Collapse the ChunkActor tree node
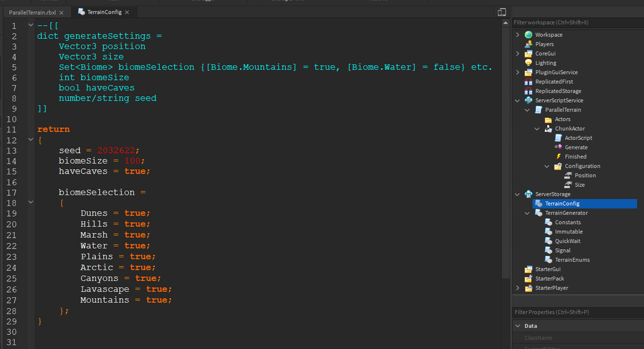The image size is (644, 349). (537, 129)
